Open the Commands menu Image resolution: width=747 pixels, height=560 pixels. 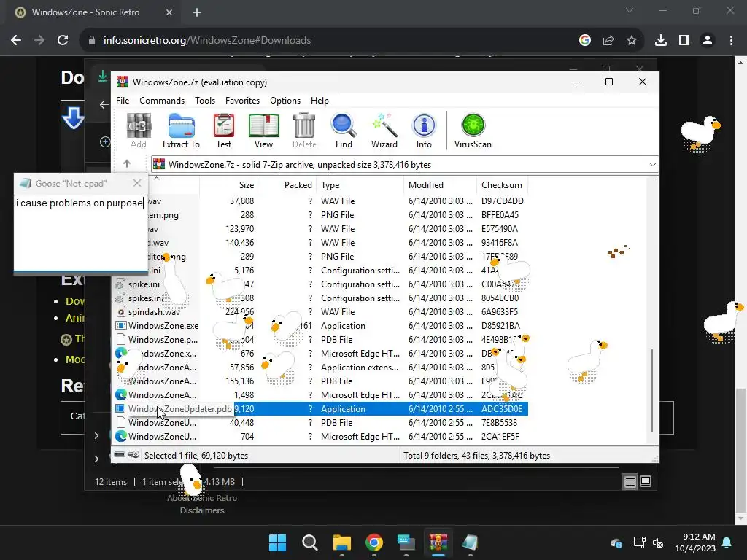tap(162, 101)
